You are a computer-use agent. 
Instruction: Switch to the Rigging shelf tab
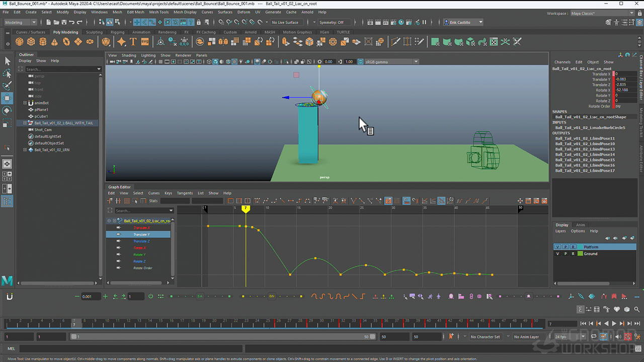(117, 32)
